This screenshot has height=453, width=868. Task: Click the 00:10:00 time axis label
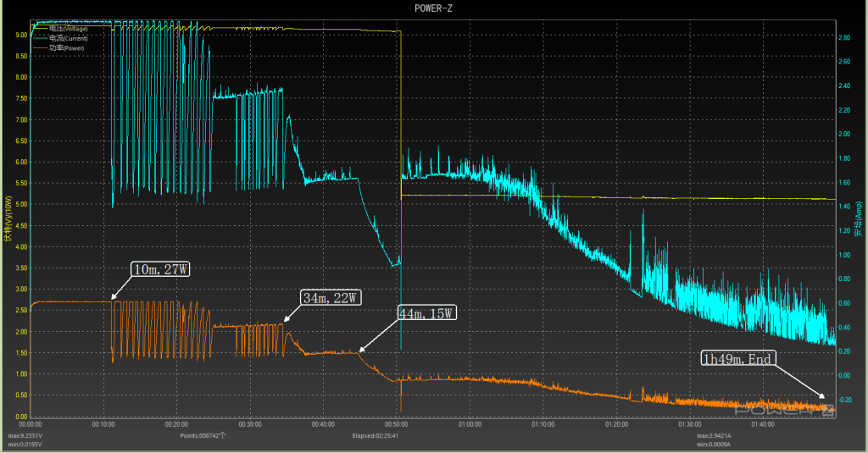click(x=103, y=425)
